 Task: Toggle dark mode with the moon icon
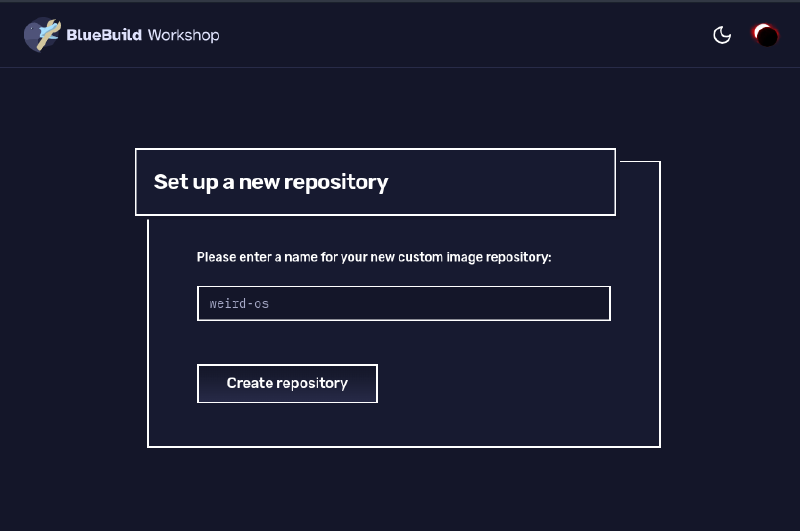tap(722, 36)
